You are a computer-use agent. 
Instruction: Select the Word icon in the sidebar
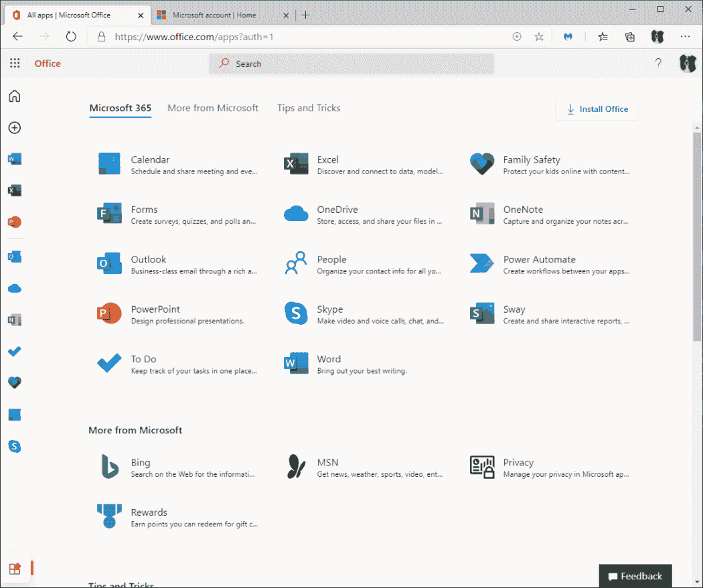click(14, 159)
